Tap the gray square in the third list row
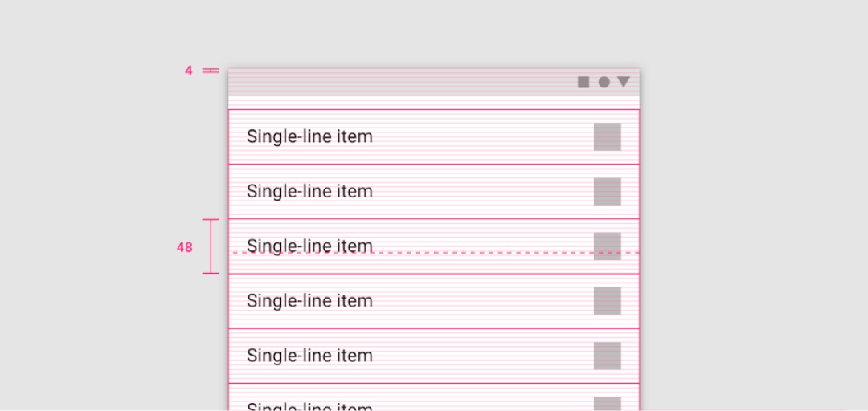 [x=608, y=246]
